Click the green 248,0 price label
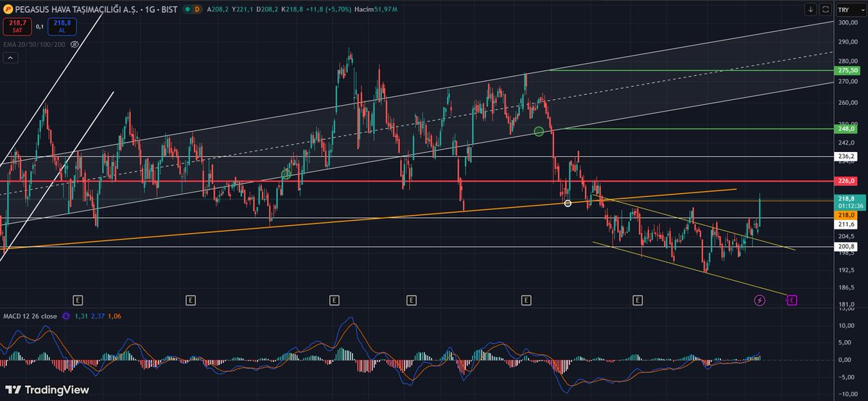This screenshot has width=868, height=401. (x=847, y=129)
